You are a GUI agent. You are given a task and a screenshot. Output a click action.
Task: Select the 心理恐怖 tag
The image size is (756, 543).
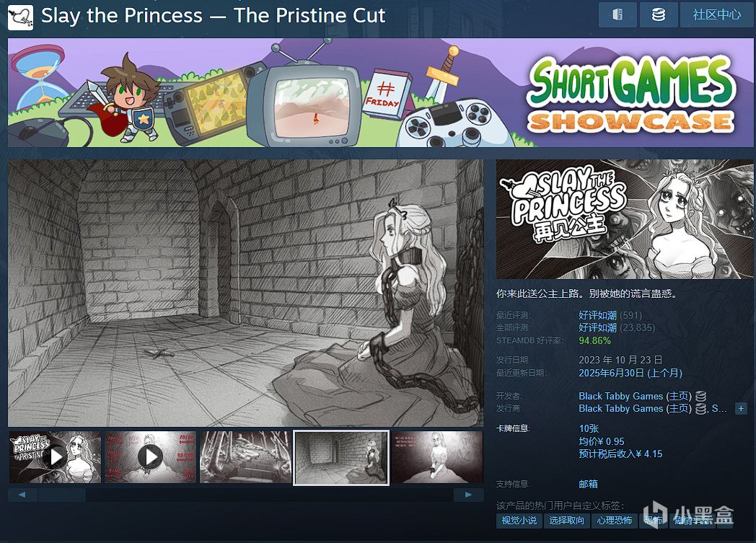click(615, 521)
